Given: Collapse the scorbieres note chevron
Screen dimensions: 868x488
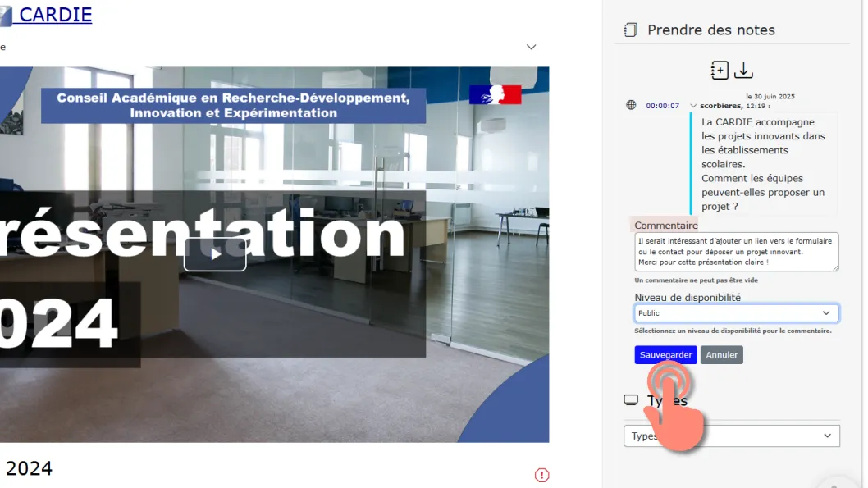Looking at the screenshot, I should click(x=692, y=106).
